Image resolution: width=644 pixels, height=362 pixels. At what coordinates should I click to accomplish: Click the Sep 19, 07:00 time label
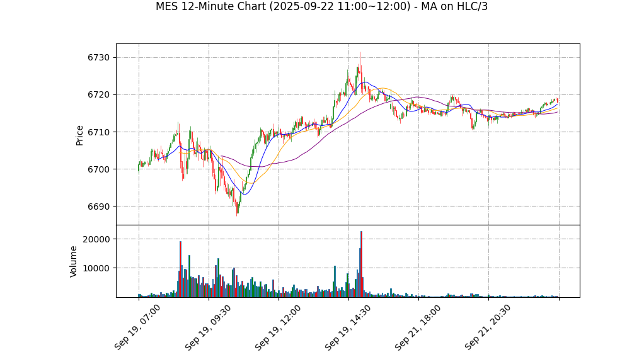pyautogui.click(x=137, y=327)
